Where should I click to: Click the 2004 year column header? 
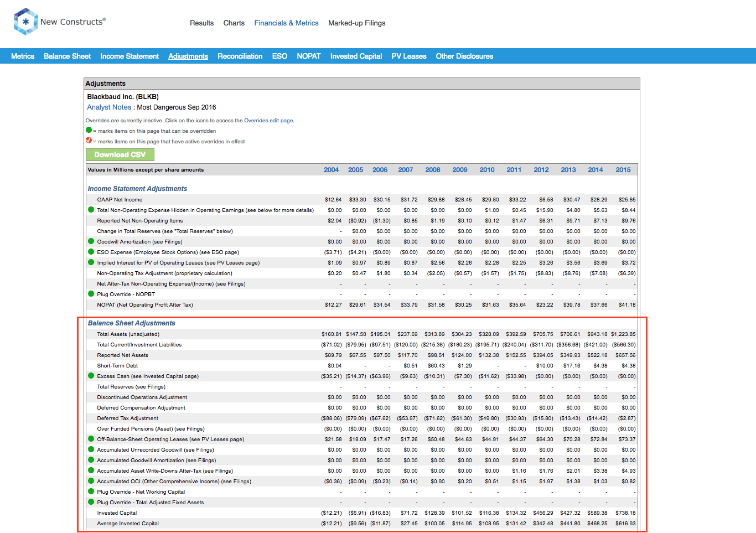331,170
